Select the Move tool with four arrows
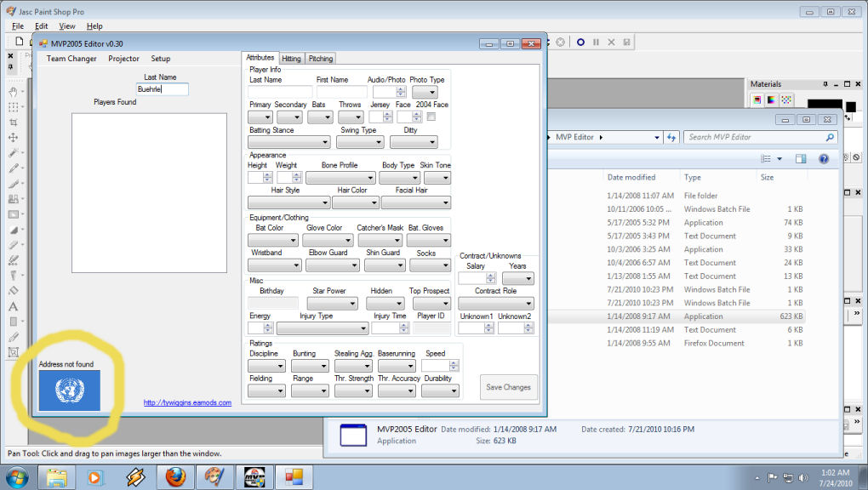 (x=14, y=137)
